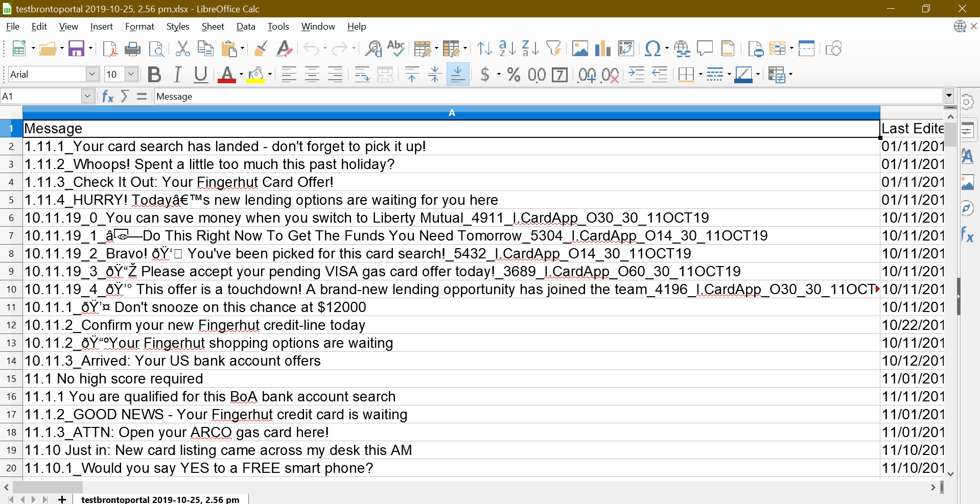Open the Sort dialog icon
980x504 pixels.
(x=484, y=49)
